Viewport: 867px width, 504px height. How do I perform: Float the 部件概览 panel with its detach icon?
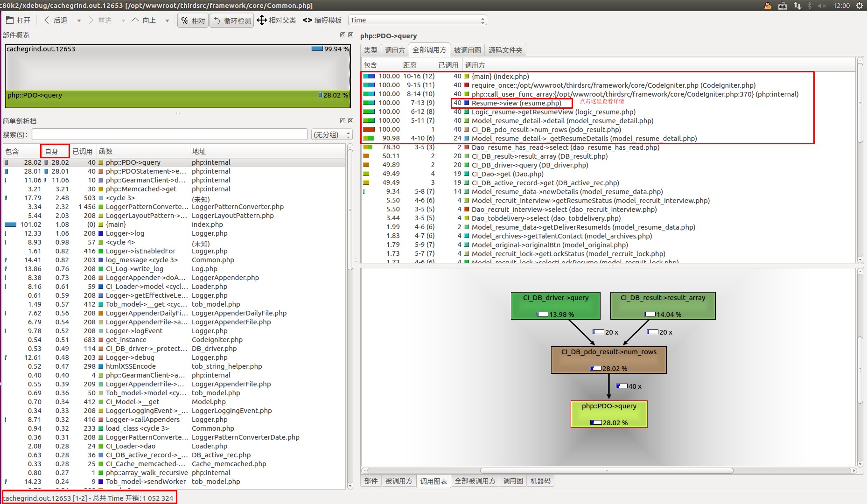343,35
